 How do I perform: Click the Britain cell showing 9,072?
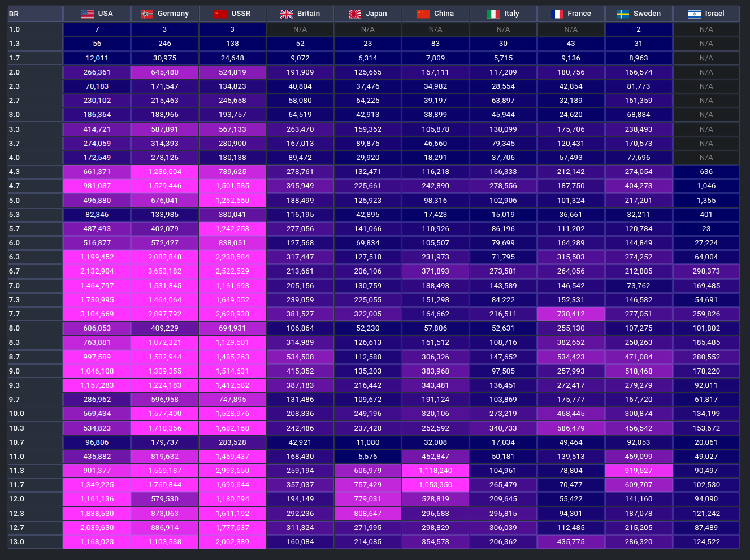pyautogui.click(x=300, y=58)
